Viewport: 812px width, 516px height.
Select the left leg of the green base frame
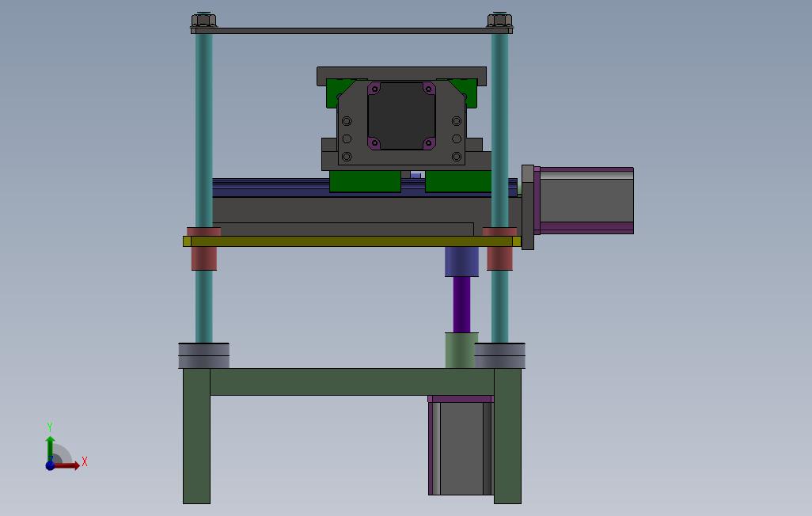[x=197, y=436]
